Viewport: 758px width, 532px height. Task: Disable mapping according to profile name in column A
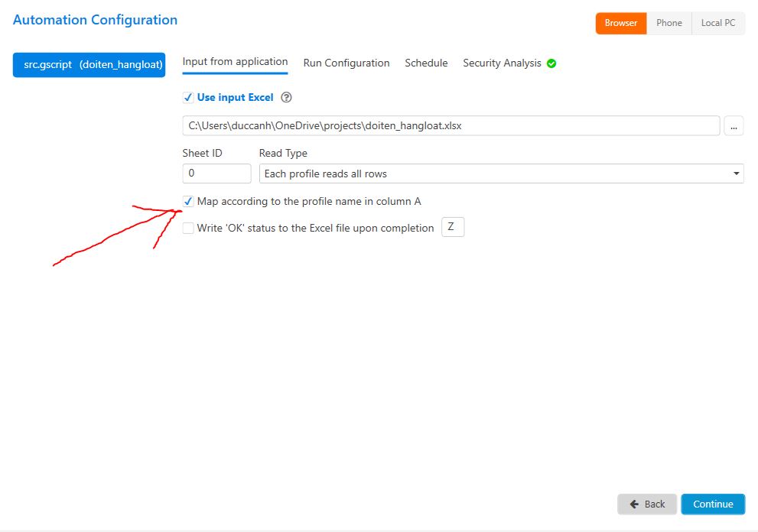pos(187,201)
